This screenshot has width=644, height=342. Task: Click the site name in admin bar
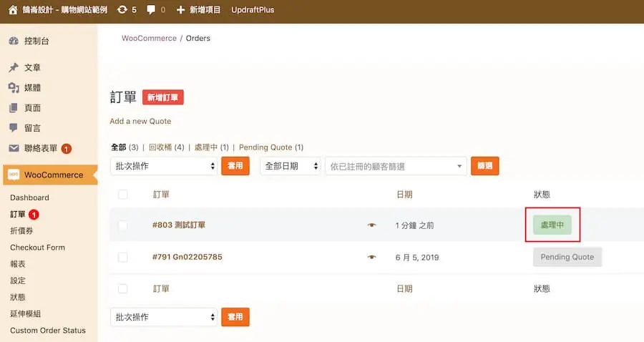point(65,10)
